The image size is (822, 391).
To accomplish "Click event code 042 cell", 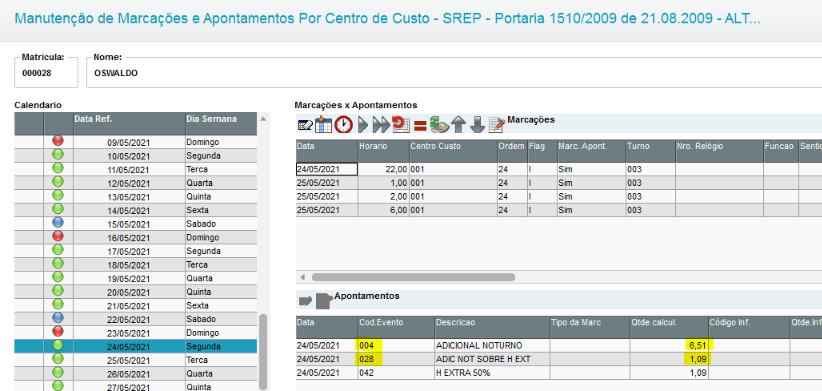I will 396,373.
